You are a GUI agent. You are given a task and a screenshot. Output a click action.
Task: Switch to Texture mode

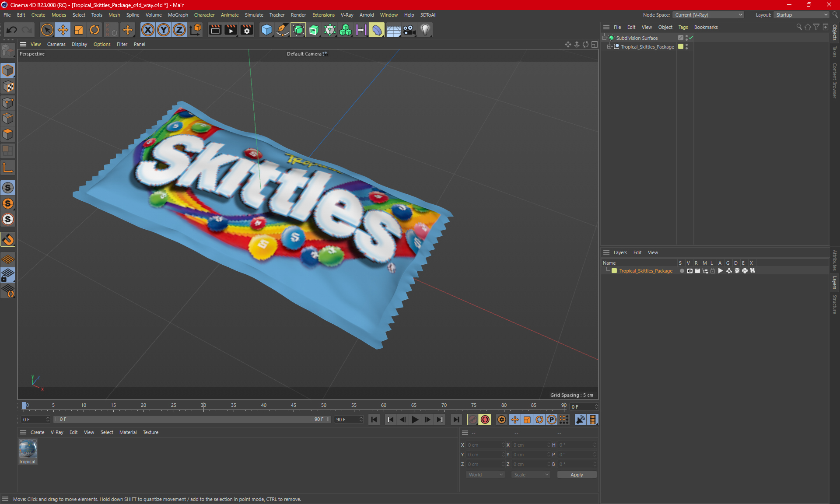pyautogui.click(x=8, y=87)
